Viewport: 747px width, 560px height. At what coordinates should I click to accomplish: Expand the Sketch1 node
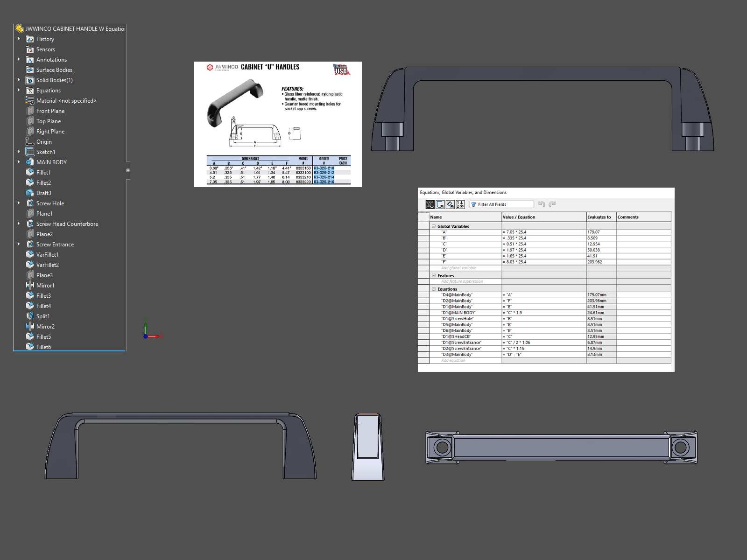coord(19,152)
